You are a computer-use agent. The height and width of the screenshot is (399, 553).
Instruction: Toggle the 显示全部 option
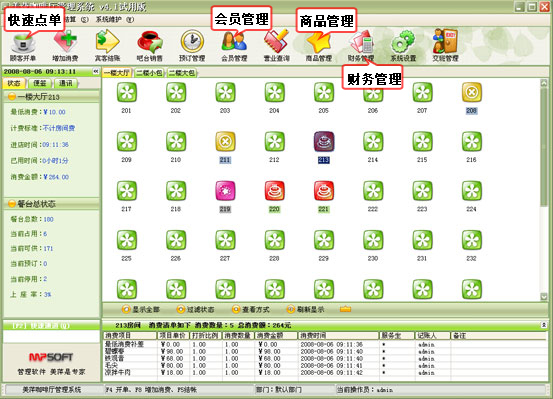pos(141,309)
